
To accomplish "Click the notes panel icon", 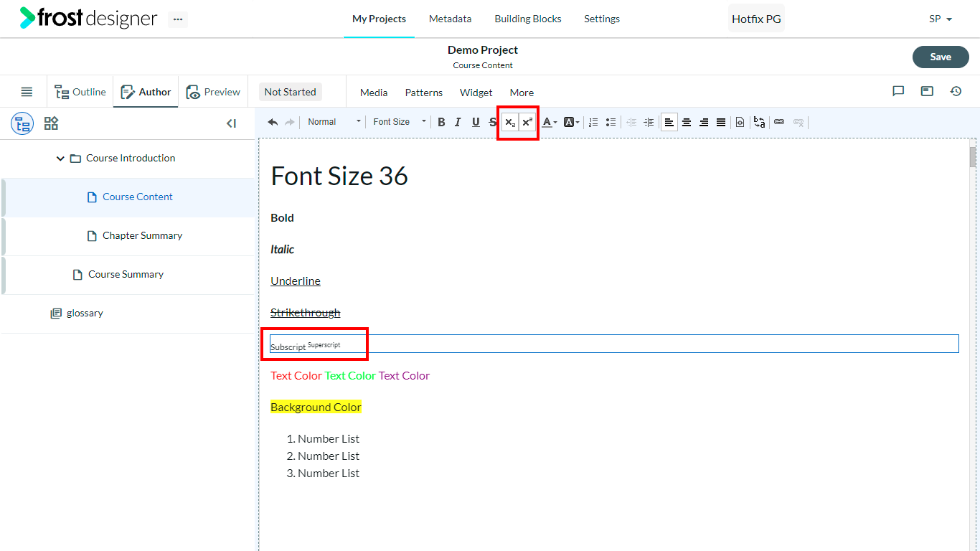I will 927,91.
